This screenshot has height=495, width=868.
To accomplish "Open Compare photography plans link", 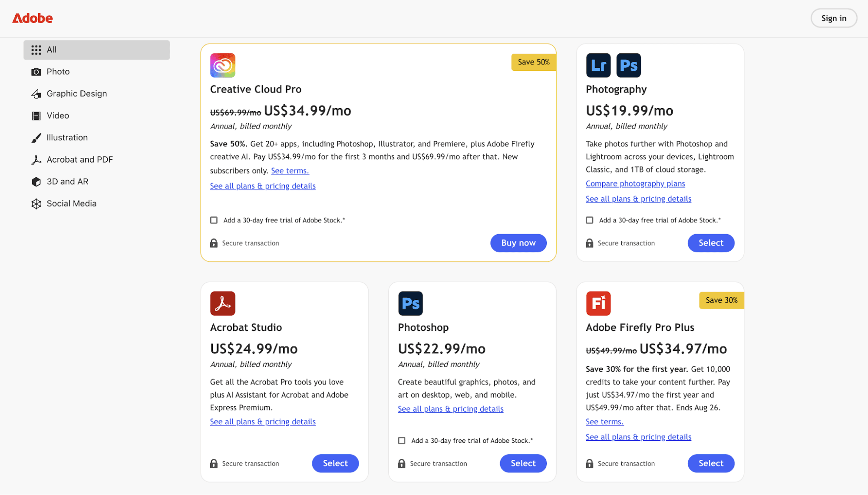I will 635,184.
